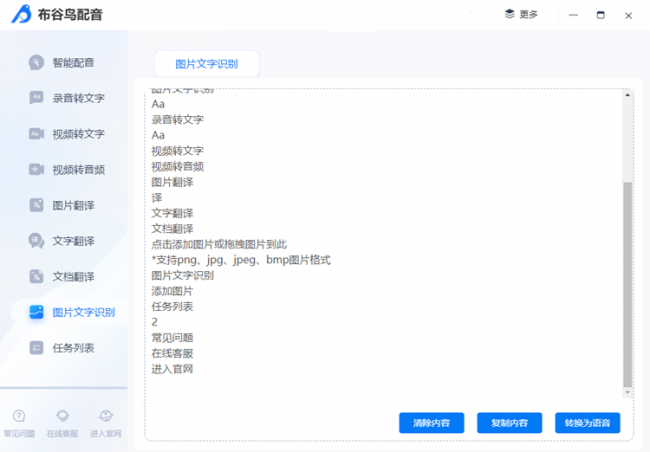Open the 视频转音频 camera icon
The image size is (650, 452).
coord(36,169)
